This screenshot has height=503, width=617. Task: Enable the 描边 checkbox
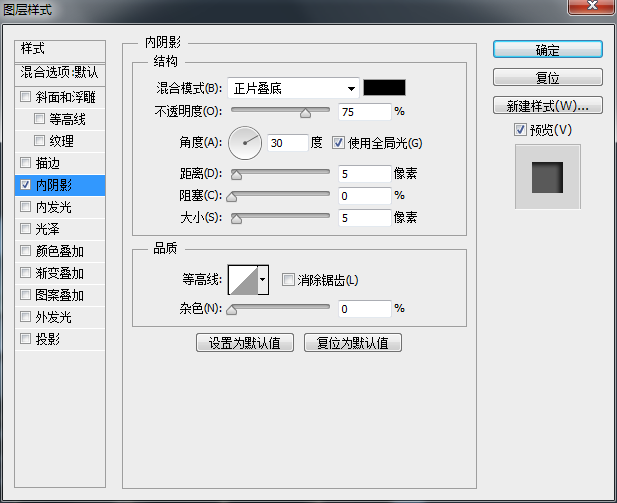coord(25,163)
